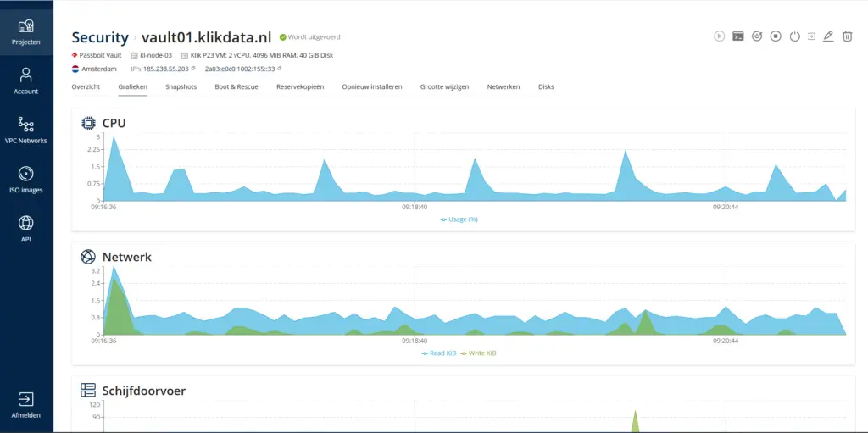
Task: Hide Write KiB series in Netwerk chart
Action: click(478, 353)
